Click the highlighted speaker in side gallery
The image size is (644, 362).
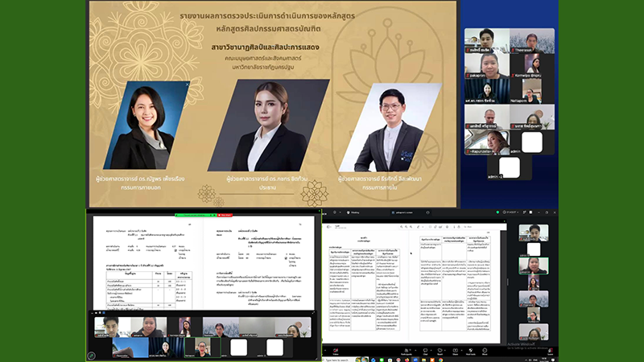[534, 265]
